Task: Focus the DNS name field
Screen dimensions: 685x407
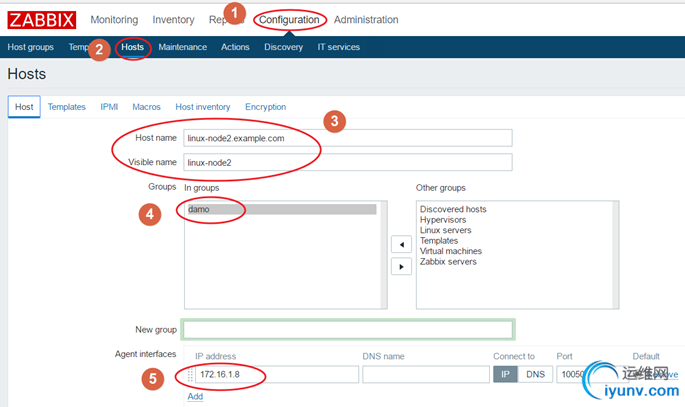Action: 426,375
